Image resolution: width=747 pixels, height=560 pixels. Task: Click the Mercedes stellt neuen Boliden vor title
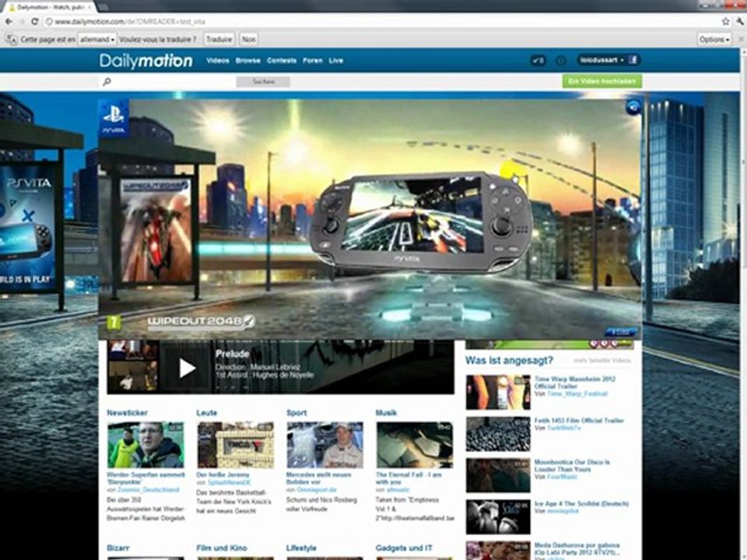(x=319, y=478)
